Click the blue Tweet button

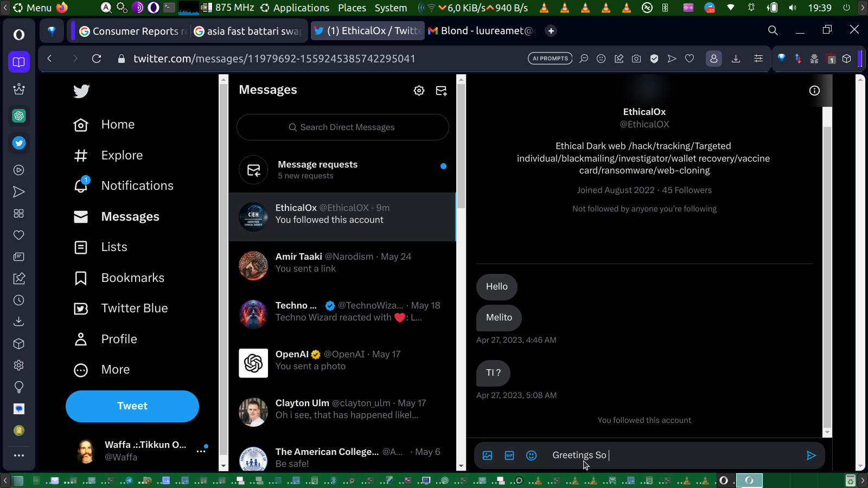(x=132, y=406)
